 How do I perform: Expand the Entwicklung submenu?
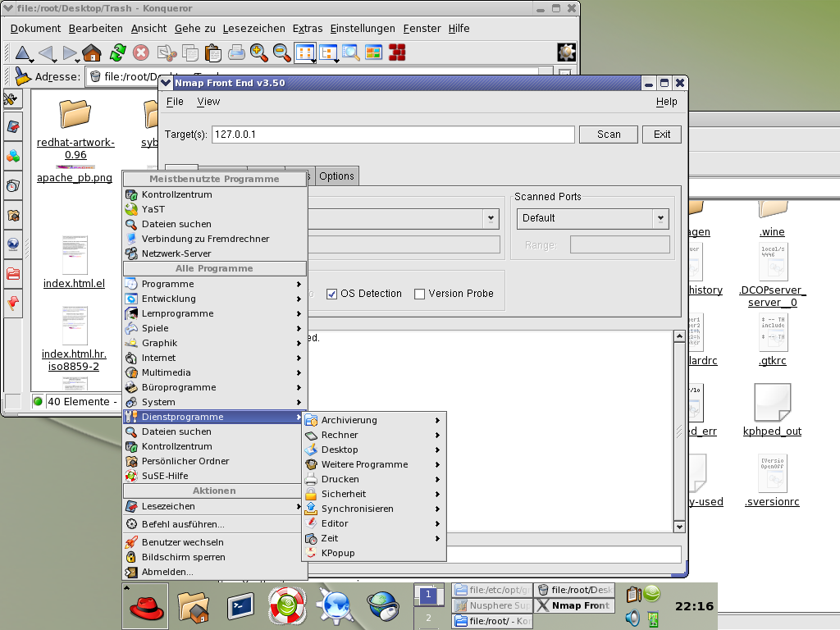pos(214,299)
